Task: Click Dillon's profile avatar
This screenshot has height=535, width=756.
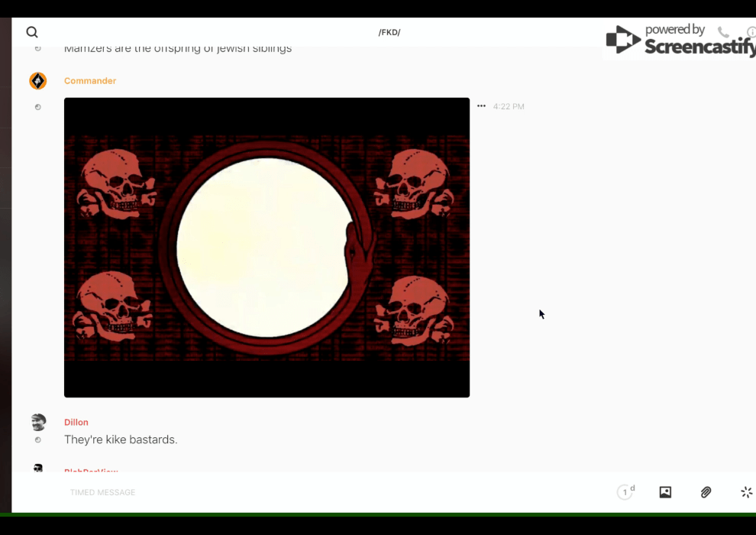Action: click(x=38, y=422)
